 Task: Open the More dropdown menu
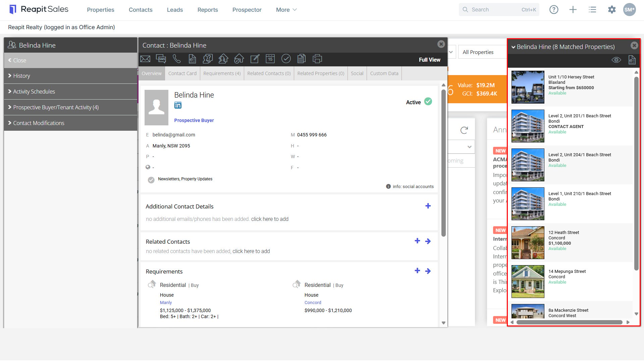point(286,10)
